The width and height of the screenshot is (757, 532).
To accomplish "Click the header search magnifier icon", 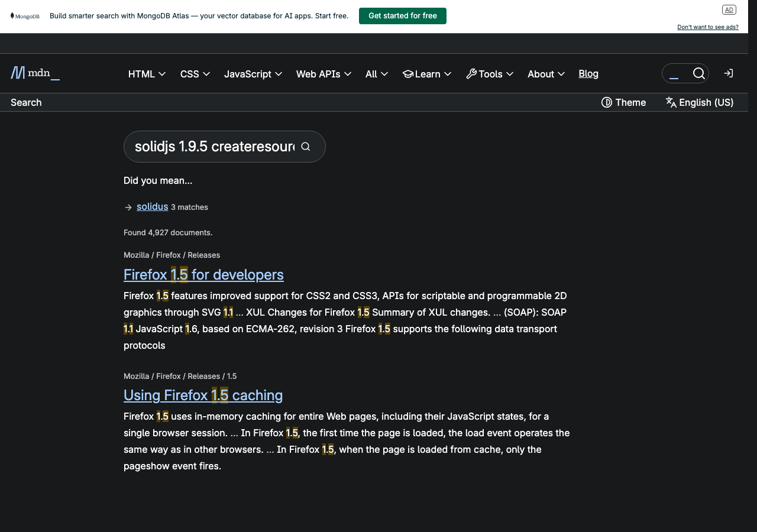I will tap(699, 73).
